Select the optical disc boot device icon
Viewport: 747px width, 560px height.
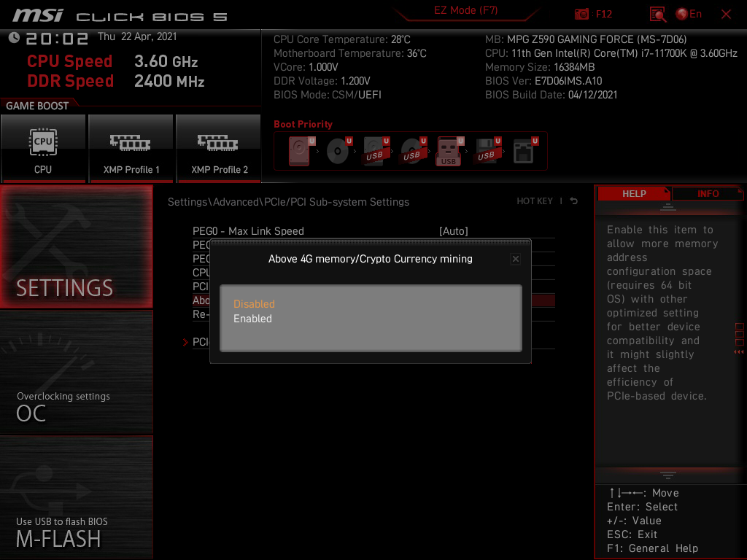(338, 151)
